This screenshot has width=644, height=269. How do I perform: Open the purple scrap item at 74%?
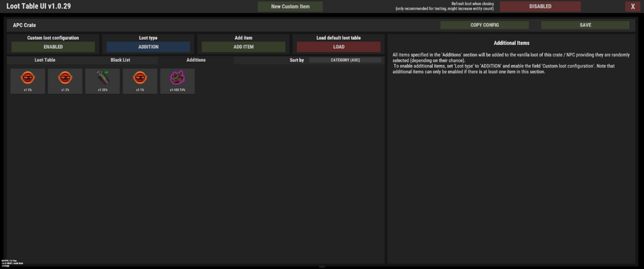[x=177, y=80]
